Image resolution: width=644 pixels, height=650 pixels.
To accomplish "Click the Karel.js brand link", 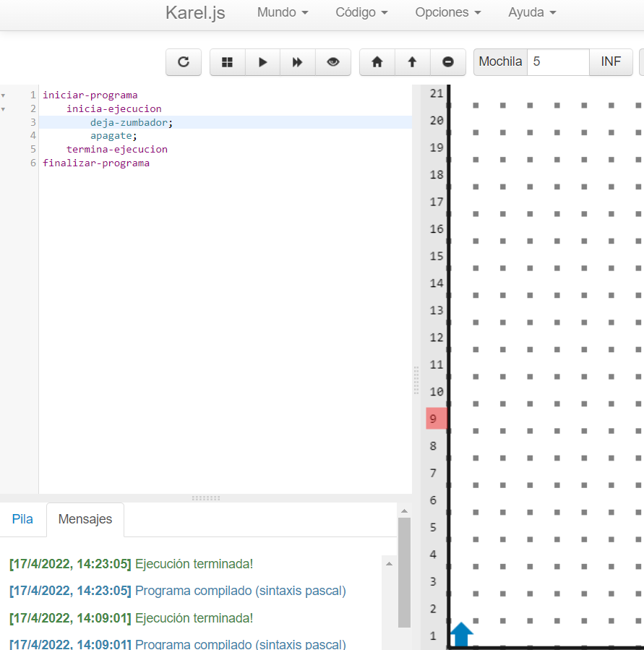I will point(195,13).
